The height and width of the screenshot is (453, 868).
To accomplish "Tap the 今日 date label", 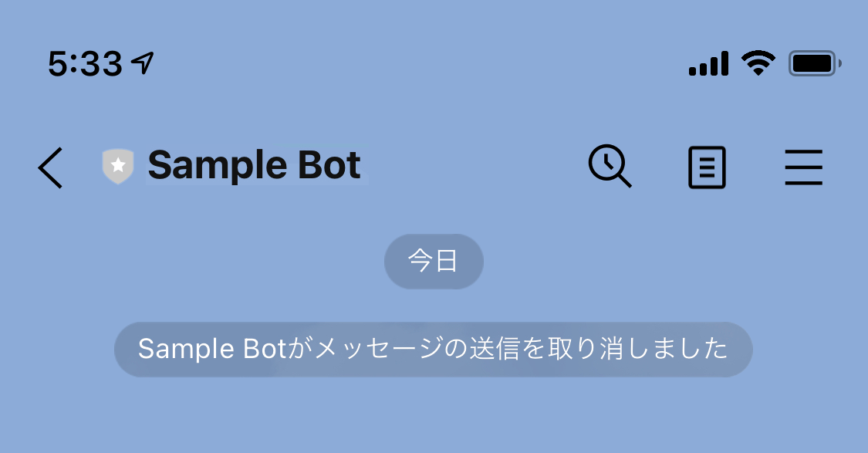I will point(434,261).
